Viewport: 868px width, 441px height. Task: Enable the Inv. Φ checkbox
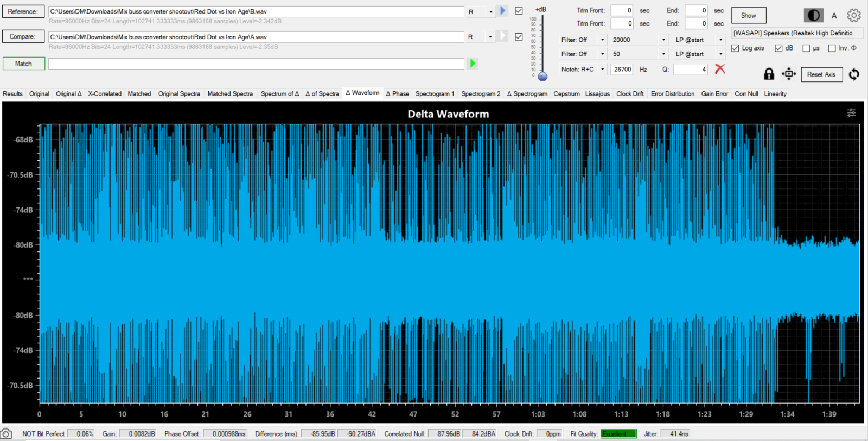pyautogui.click(x=832, y=48)
